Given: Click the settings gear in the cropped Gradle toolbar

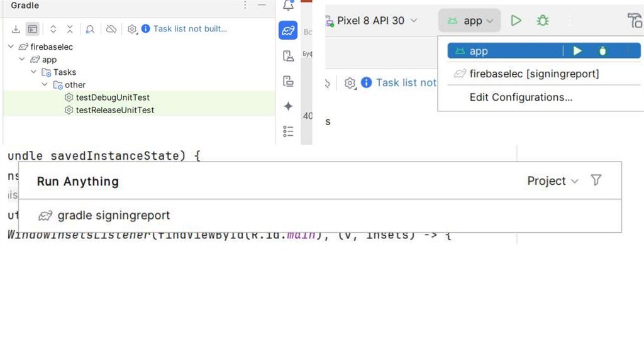Looking at the screenshot, I should coord(350,83).
